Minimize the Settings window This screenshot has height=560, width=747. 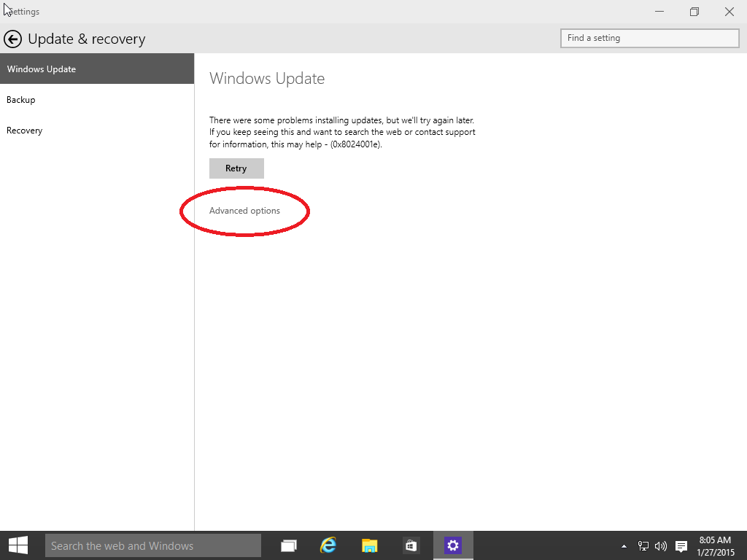[x=659, y=12]
